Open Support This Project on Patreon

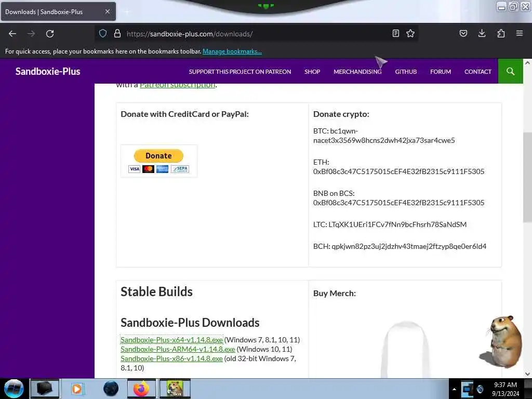240,72
